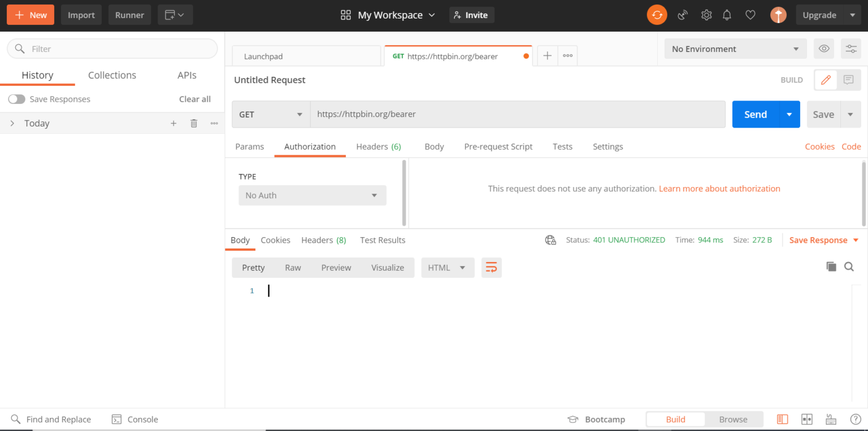Open the GET method dropdown
Viewport: 868px width, 431px height.
pyautogui.click(x=270, y=114)
